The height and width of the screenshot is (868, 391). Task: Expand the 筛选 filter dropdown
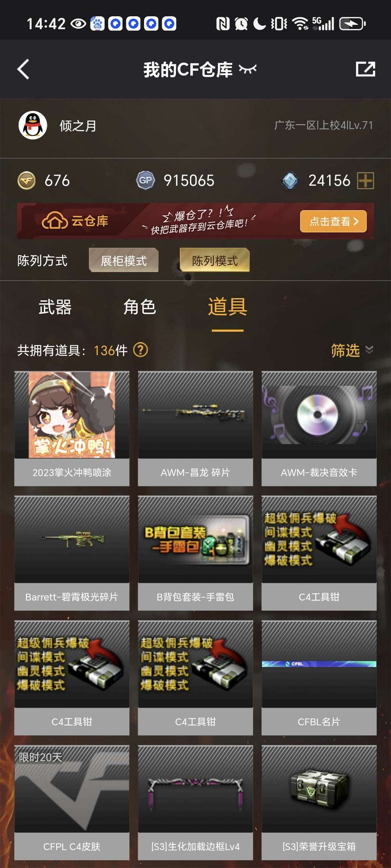point(352,350)
